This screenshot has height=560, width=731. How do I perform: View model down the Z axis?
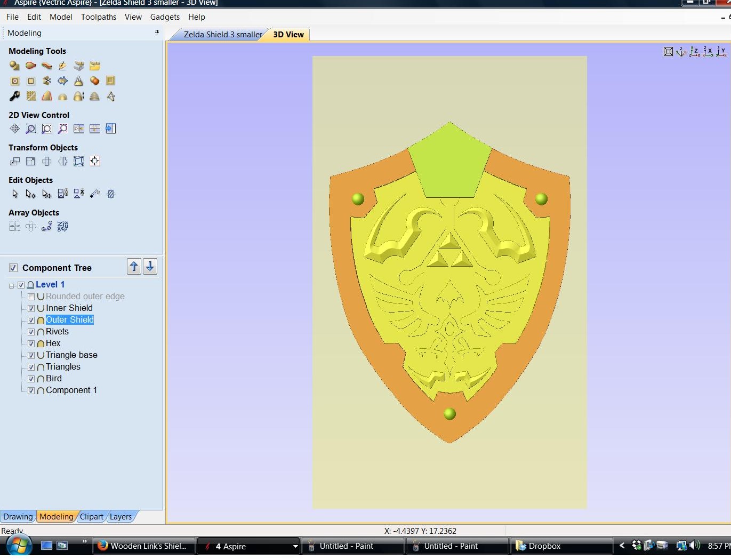click(694, 51)
